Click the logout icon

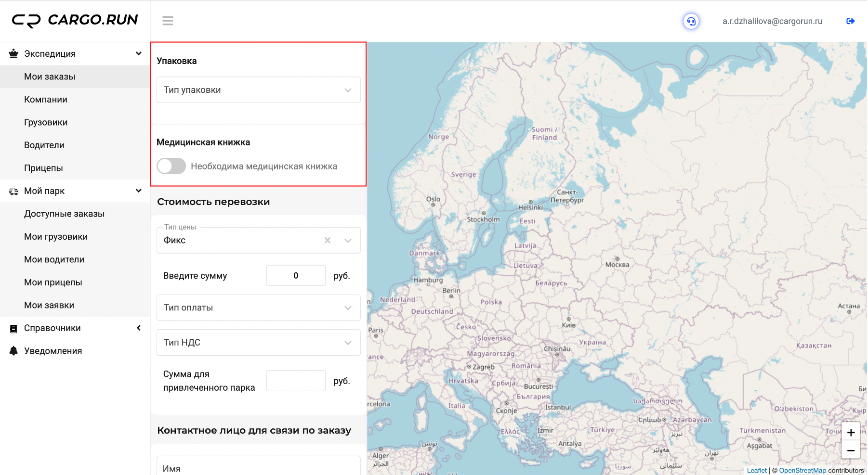(850, 21)
